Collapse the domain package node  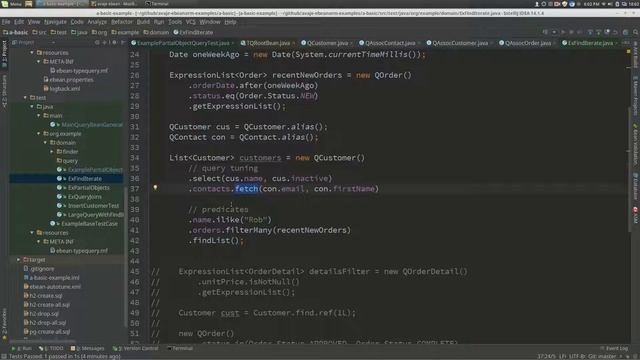coord(45,142)
